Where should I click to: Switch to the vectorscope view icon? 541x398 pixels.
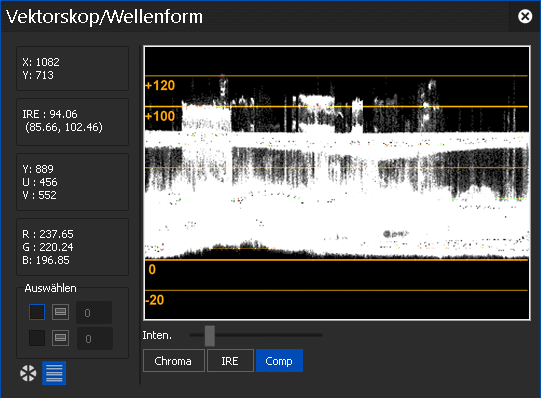(x=28, y=373)
